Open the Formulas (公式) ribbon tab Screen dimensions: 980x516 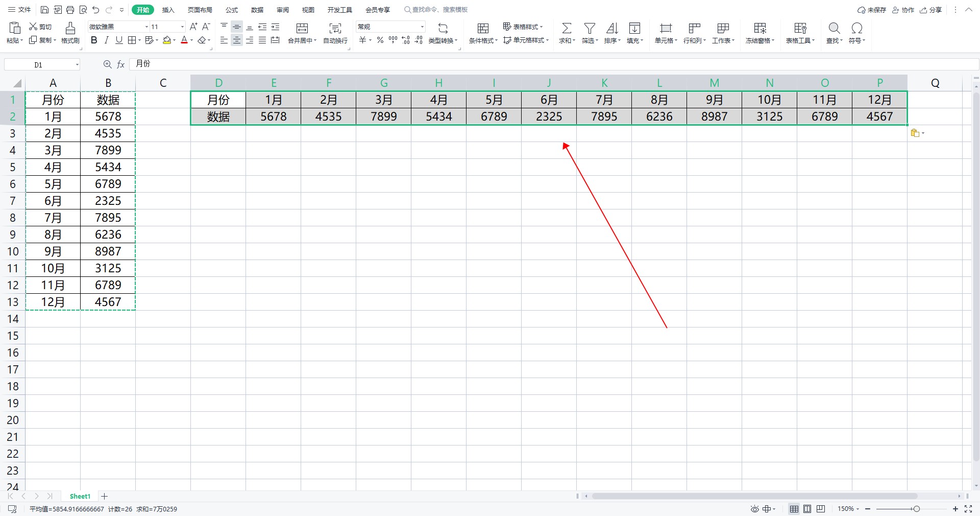tap(232, 10)
